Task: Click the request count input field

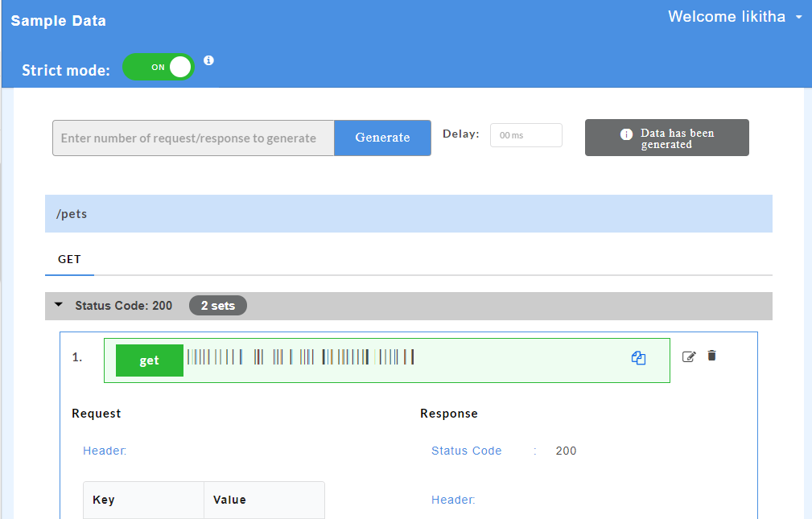Action: coord(193,138)
